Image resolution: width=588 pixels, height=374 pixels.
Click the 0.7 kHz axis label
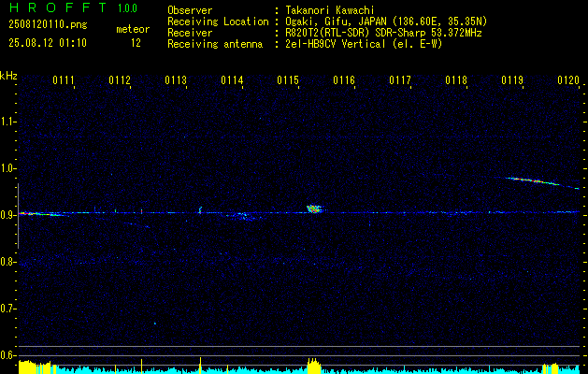(x=7, y=309)
